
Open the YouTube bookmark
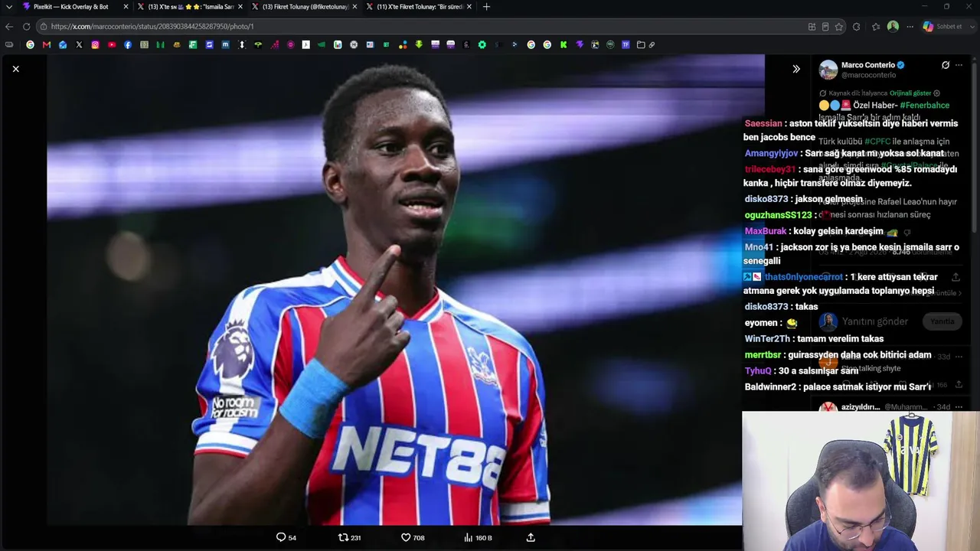112,44
